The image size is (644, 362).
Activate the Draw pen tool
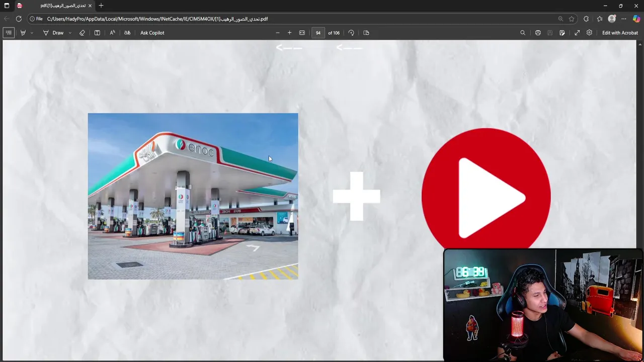53,33
